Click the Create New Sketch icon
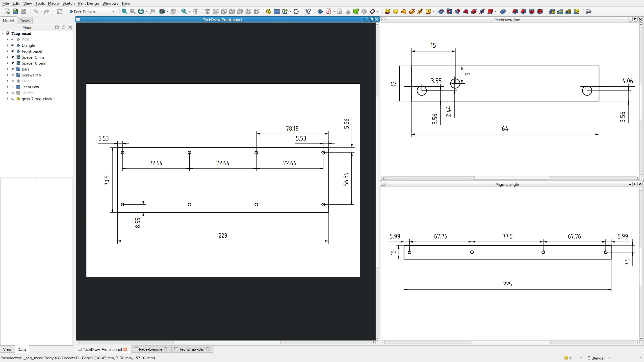644x362 pixels. pyautogui.click(x=329, y=11)
